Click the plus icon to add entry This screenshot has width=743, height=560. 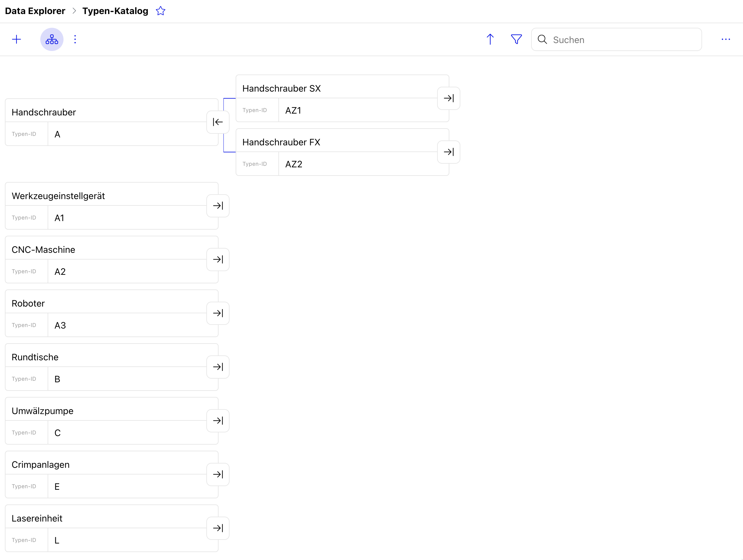tap(16, 39)
